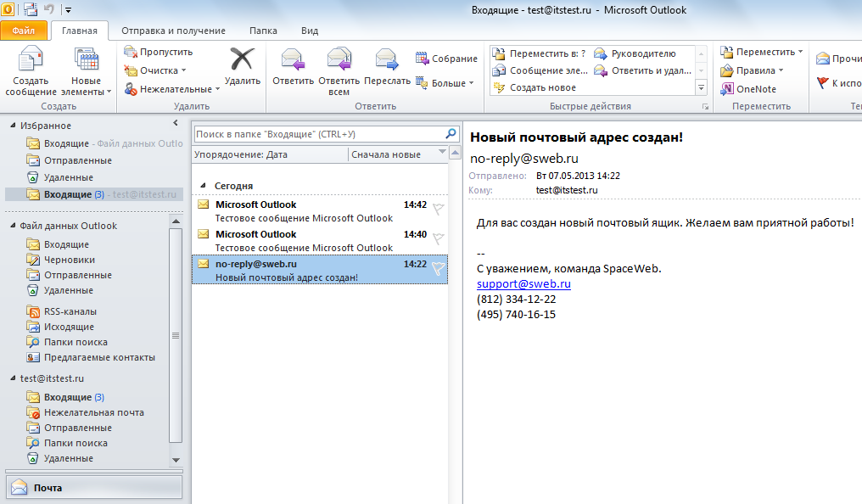Flag the 14:42 message
Viewport: 862px width, 504px height.
pos(438,209)
